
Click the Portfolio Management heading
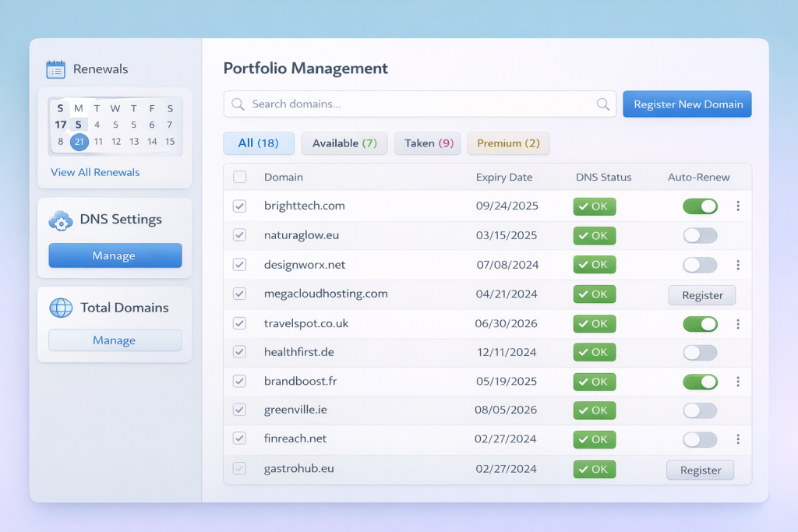point(305,68)
